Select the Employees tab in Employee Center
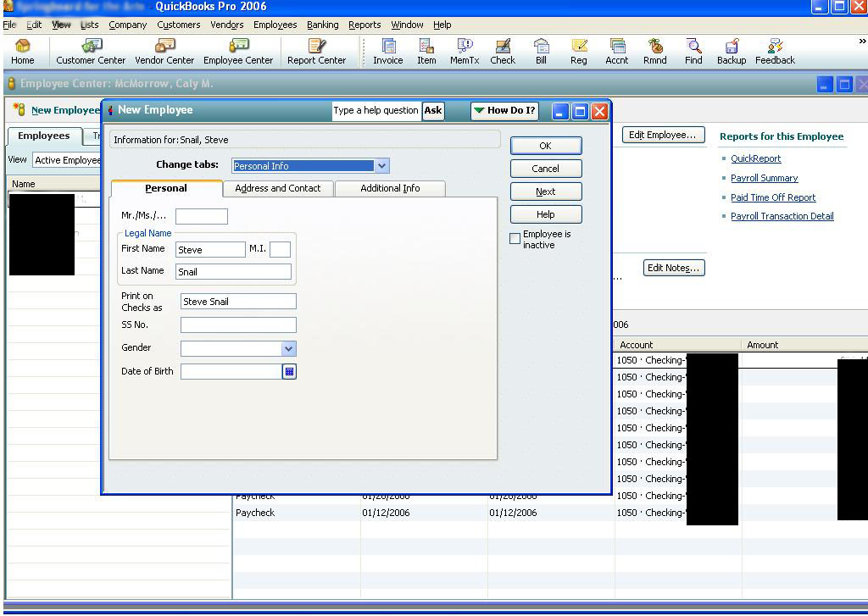868x616 pixels. coord(44,136)
